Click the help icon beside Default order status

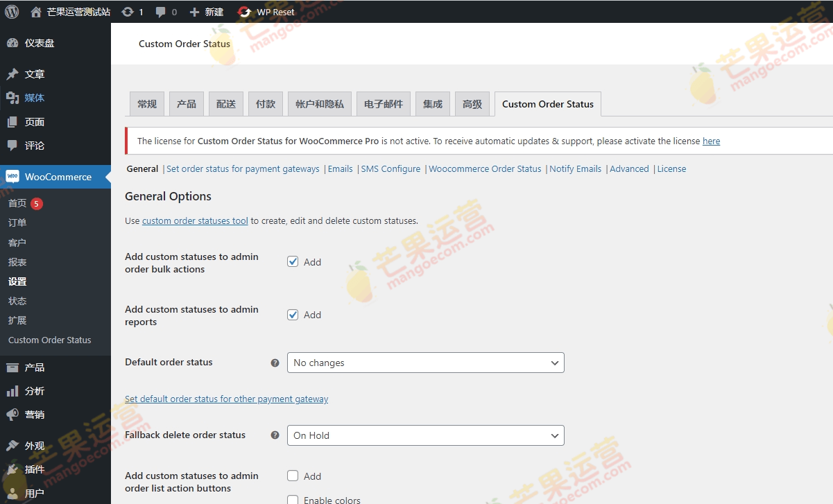pos(275,363)
